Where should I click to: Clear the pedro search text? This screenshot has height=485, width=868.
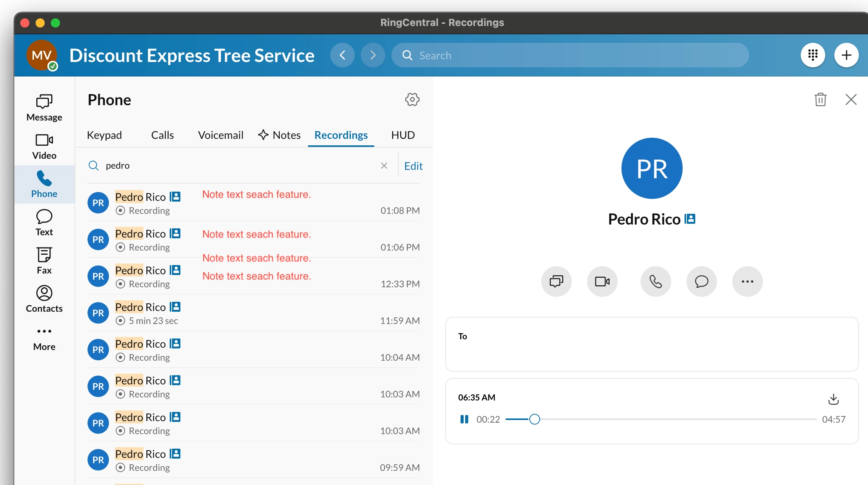click(384, 165)
